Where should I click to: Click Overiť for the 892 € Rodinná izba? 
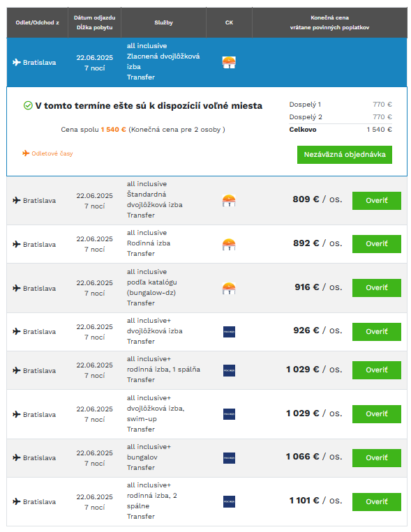click(376, 244)
